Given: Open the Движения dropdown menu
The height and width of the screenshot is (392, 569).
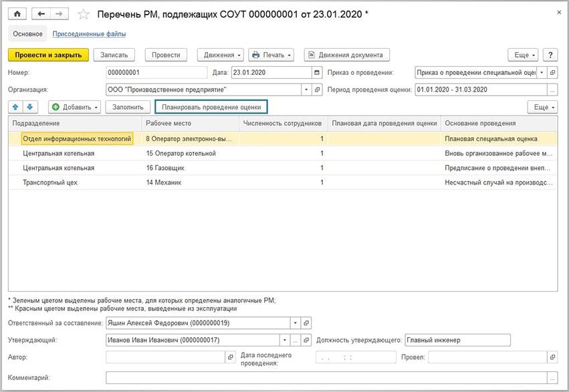Looking at the screenshot, I should [221, 55].
